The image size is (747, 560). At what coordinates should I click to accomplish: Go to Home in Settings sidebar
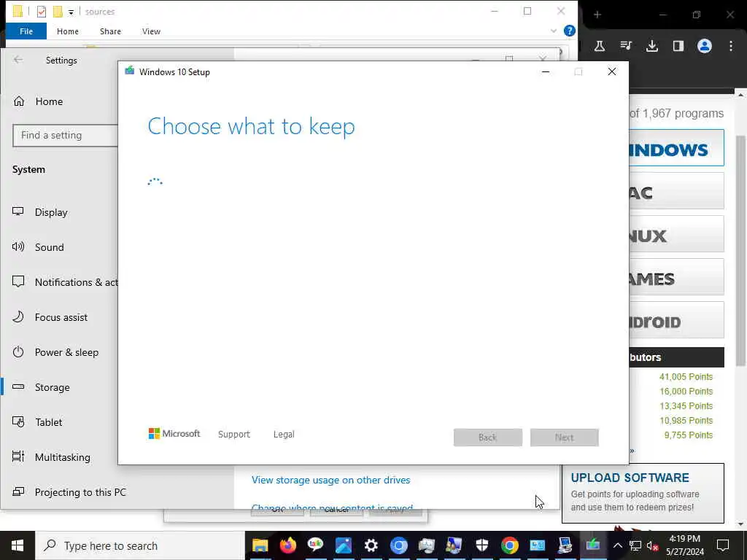(x=39, y=101)
